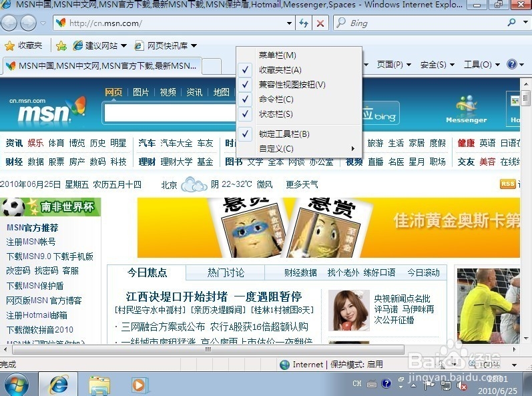The height and width of the screenshot is (396, 532).
Task: Open headline 江西决堤口开始封堵
Action: (x=214, y=296)
